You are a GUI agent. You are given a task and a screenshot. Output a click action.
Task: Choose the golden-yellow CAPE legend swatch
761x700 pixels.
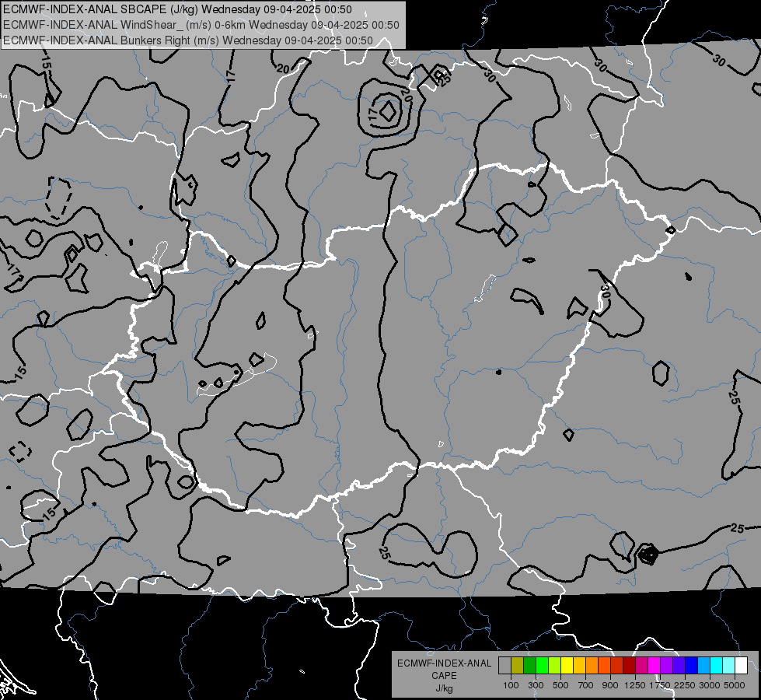click(579, 666)
